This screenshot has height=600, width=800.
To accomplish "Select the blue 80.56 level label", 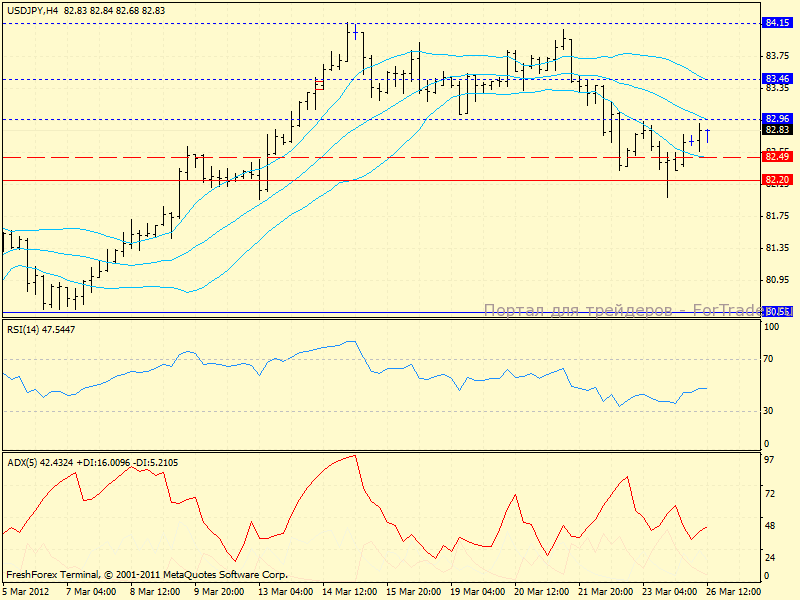I will 778,312.
